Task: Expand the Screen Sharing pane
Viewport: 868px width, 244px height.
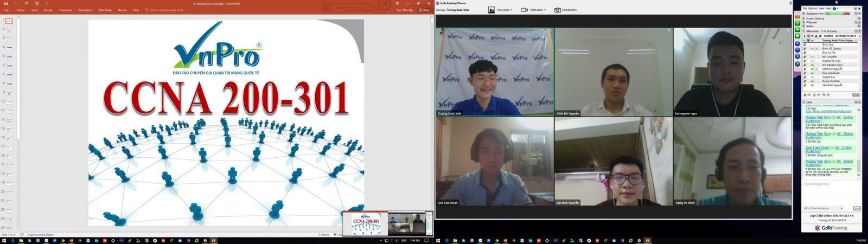Action: click(803, 18)
